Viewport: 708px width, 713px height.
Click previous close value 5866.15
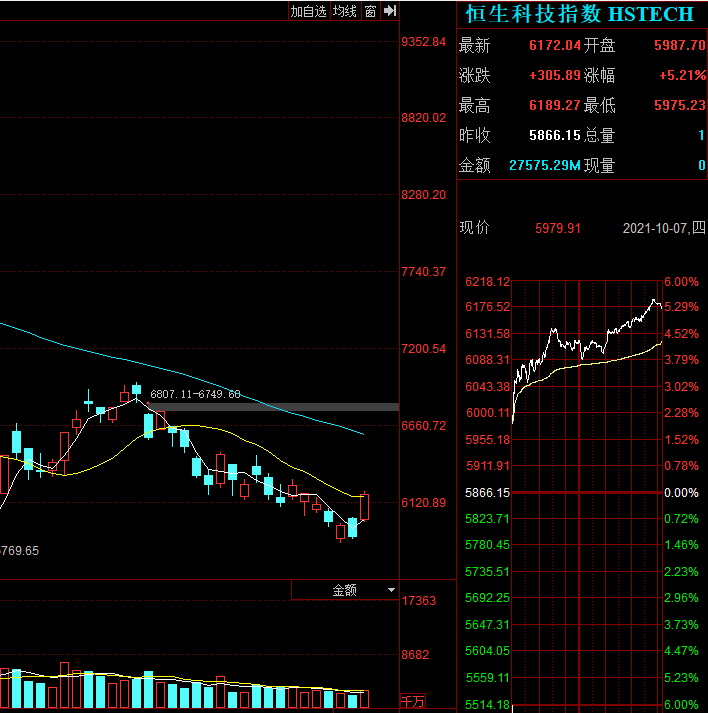click(x=555, y=135)
